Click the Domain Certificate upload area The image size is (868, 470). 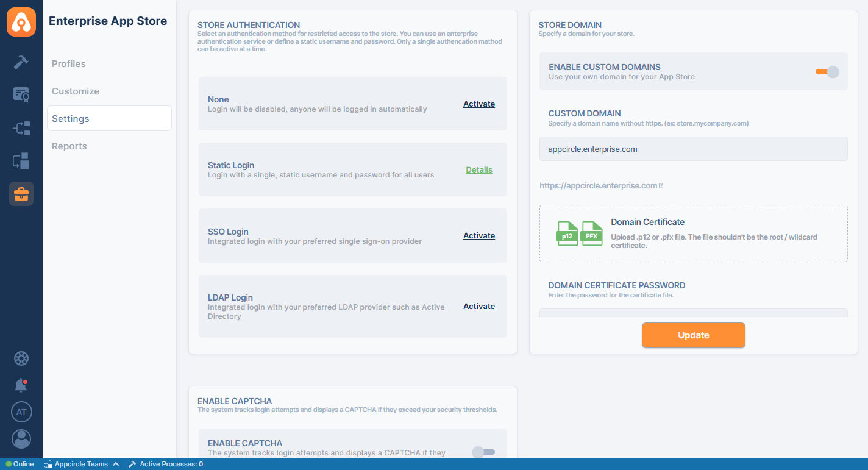click(694, 233)
